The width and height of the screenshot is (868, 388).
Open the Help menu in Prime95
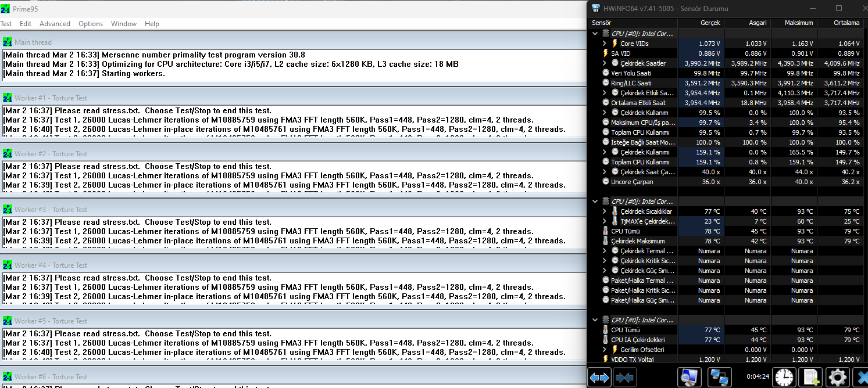click(x=152, y=24)
